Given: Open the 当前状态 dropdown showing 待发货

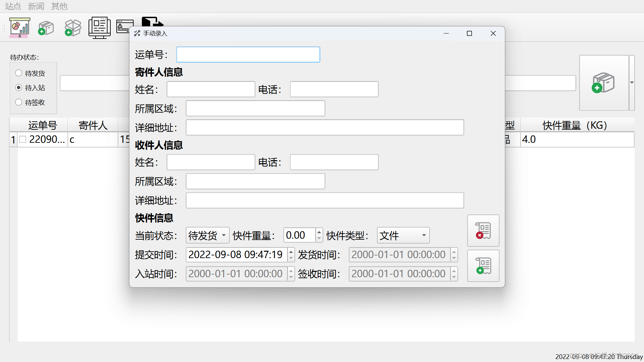Looking at the screenshot, I should 208,235.
